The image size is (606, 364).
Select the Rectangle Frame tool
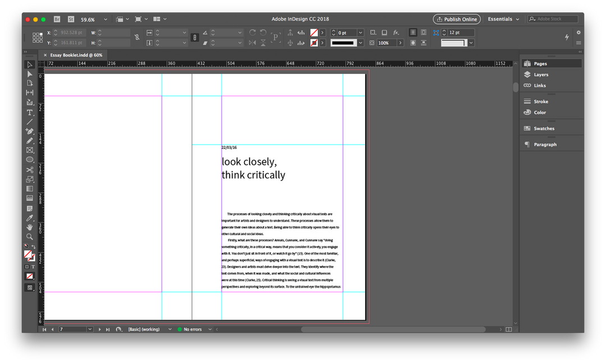click(30, 150)
